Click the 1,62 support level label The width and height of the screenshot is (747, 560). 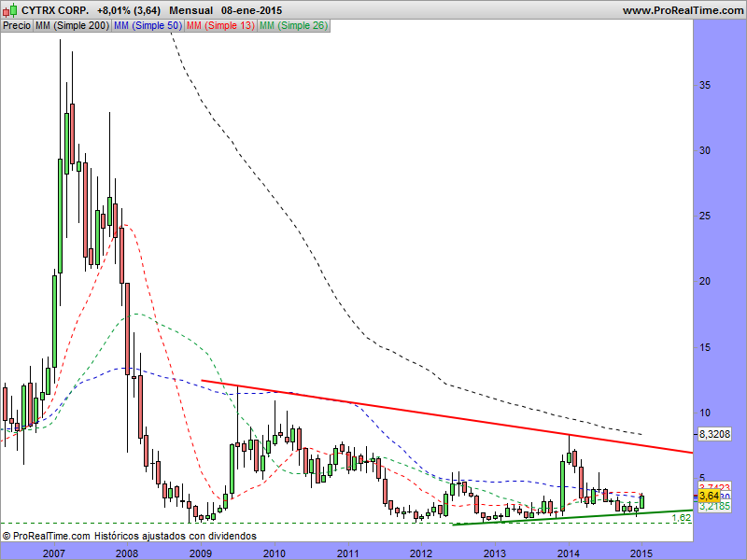click(681, 517)
